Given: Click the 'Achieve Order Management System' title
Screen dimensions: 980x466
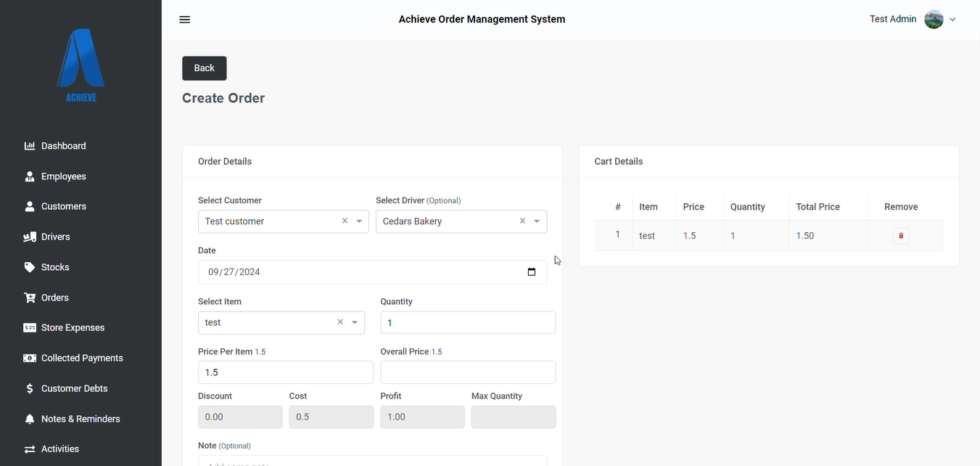Looking at the screenshot, I should (482, 20).
